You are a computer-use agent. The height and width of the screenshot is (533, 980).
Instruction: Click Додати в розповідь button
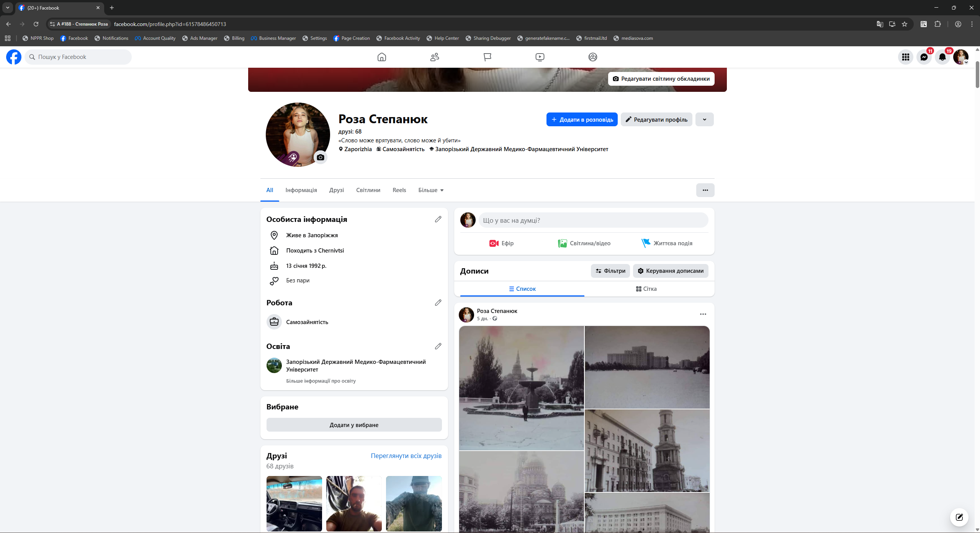coord(582,119)
